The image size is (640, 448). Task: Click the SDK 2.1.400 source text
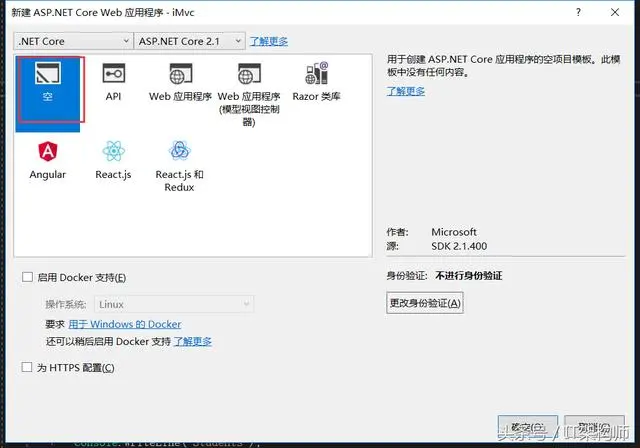[x=459, y=246]
